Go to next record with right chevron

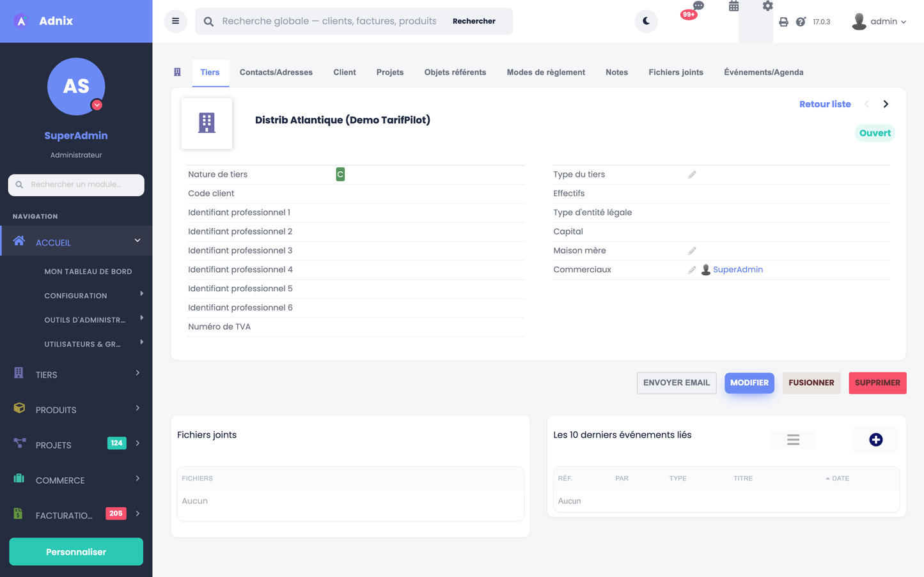[x=886, y=104]
